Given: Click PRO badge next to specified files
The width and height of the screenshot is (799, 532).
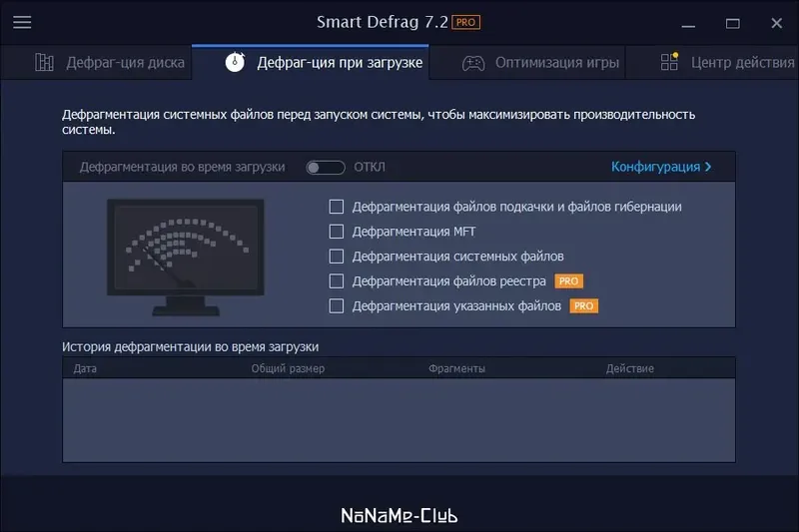Looking at the screenshot, I should click(584, 306).
